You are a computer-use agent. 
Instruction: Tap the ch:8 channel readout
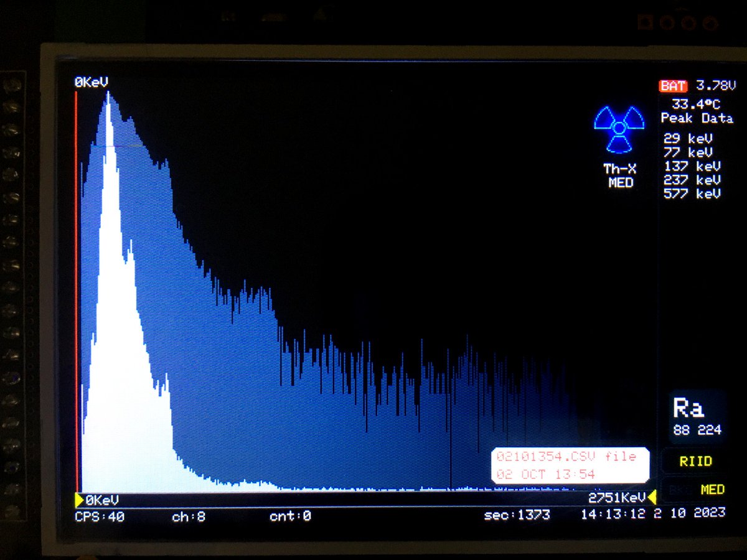click(x=189, y=516)
